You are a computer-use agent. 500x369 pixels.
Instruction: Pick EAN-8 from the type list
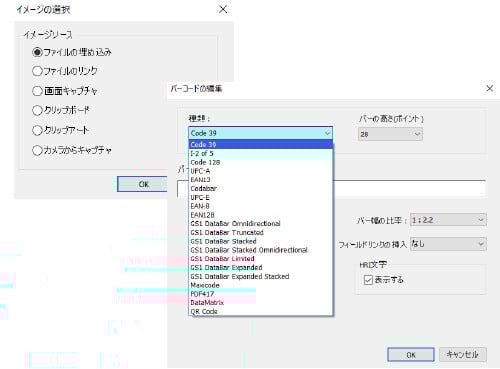[x=261, y=206]
